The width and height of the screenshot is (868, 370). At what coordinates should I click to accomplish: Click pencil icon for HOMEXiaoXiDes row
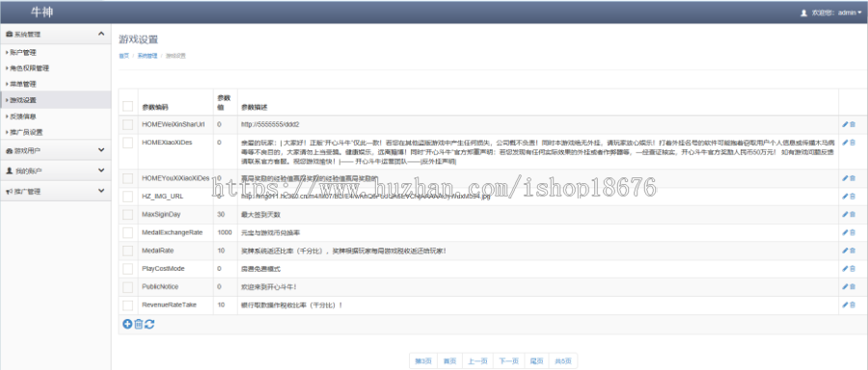[845, 143]
